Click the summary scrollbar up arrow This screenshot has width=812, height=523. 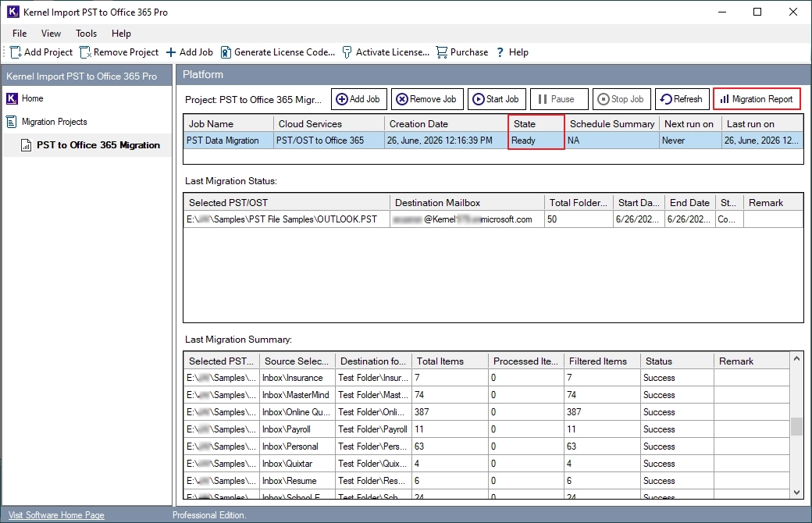796,358
